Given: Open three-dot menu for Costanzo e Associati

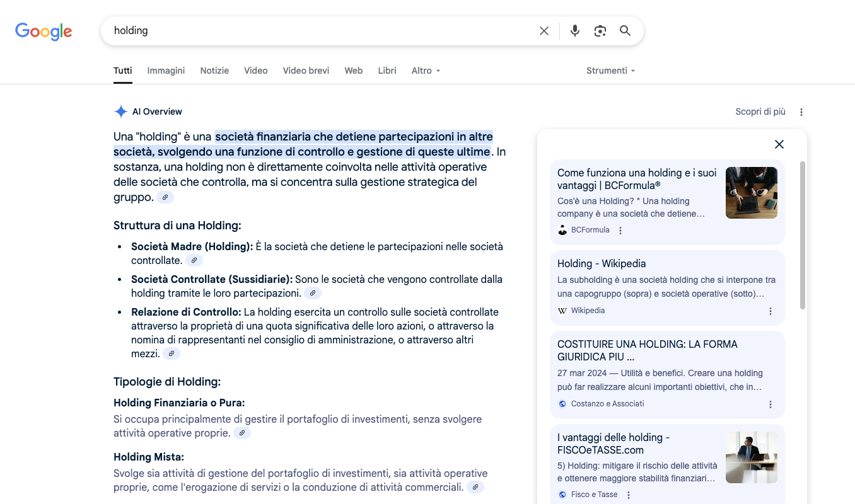Looking at the screenshot, I should [x=770, y=404].
